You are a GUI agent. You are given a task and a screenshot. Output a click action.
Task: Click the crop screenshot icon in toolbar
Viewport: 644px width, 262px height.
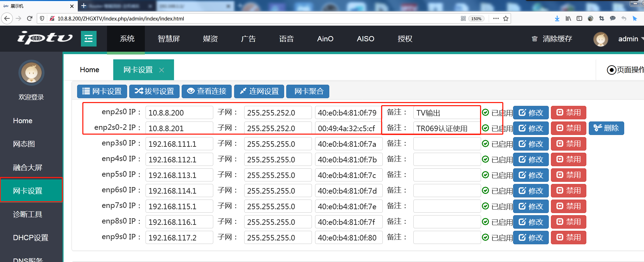pyautogui.click(x=602, y=19)
